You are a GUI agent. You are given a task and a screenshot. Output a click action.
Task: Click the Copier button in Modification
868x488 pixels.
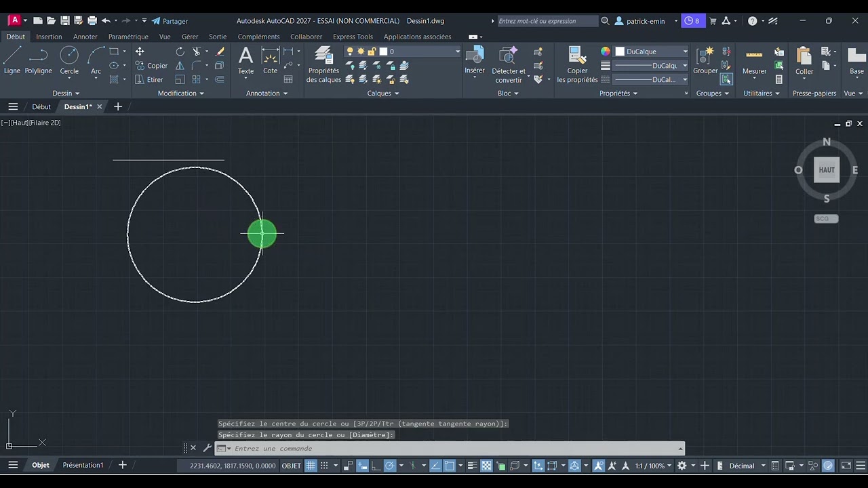[151, 66]
